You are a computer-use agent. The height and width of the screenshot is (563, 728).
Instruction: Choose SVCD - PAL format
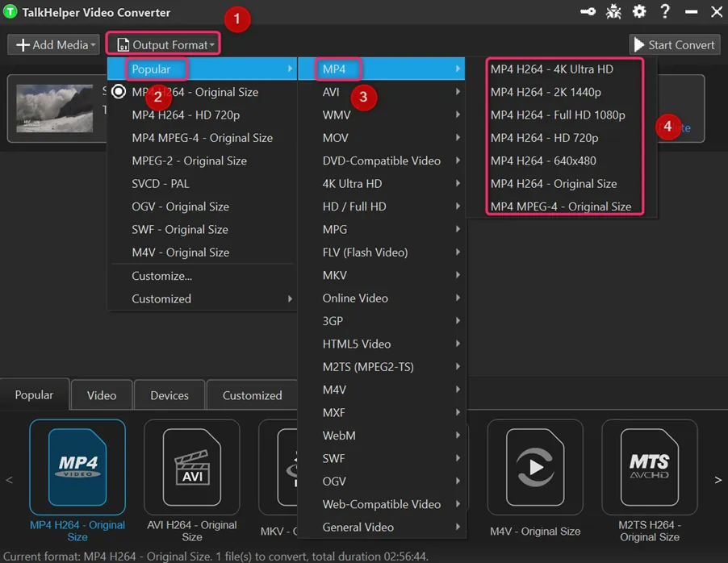pos(202,184)
